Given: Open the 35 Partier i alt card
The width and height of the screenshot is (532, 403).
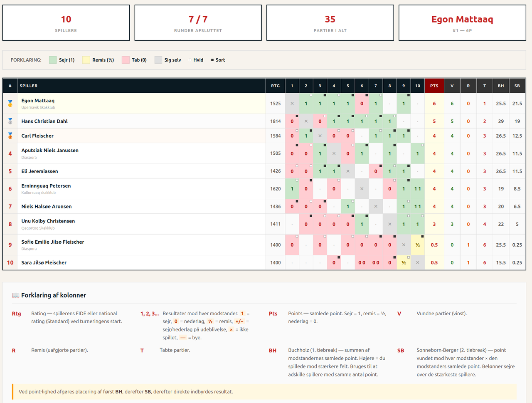Looking at the screenshot, I should point(330,23).
